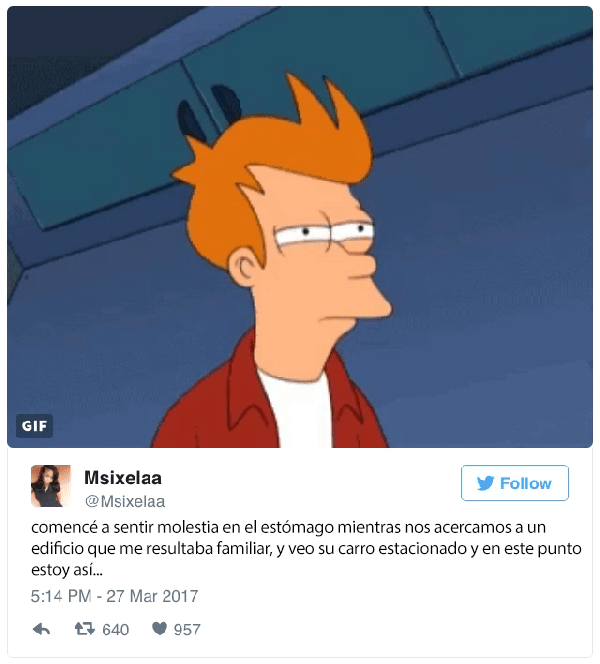
Task: Click the words 'estoy así...' in the tweet
Action: click(x=66, y=570)
